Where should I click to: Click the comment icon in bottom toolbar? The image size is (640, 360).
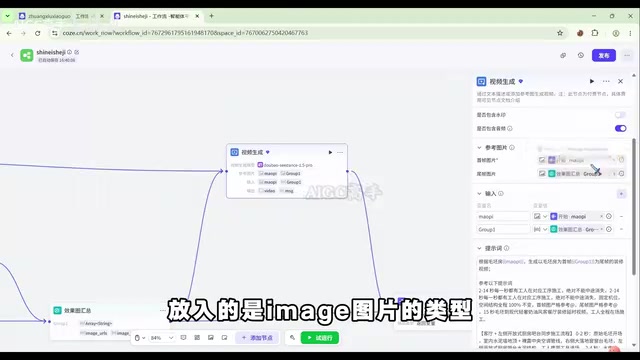coord(183,338)
